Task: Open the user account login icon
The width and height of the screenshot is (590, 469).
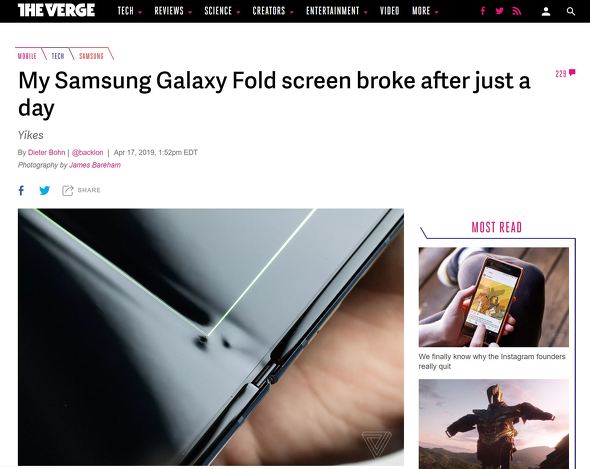Action: coord(546,12)
